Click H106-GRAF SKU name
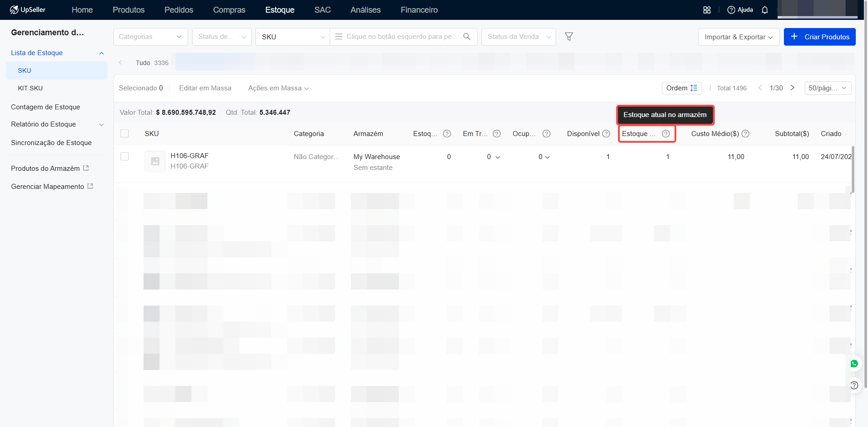 [x=189, y=156]
